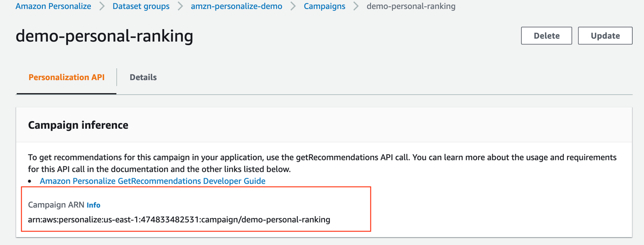This screenshot has height=245, width=644.
Task: Click the Campaign ARN label
Action: 56,205
